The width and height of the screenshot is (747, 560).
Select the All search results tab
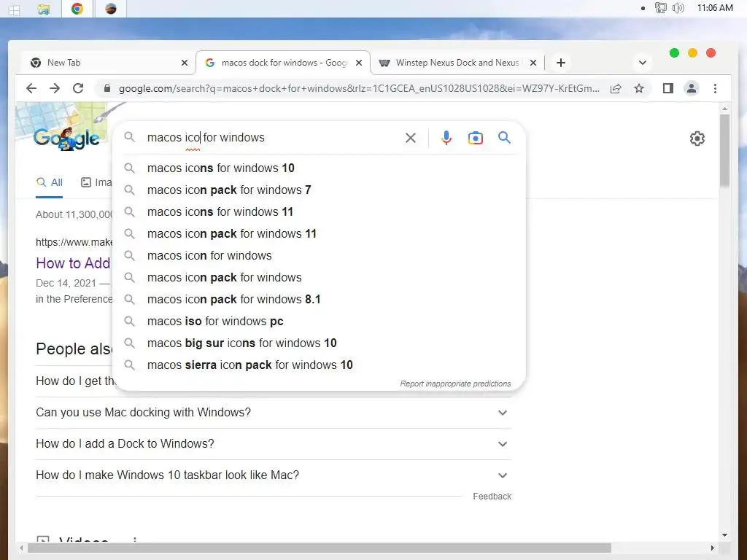(50, 182)
